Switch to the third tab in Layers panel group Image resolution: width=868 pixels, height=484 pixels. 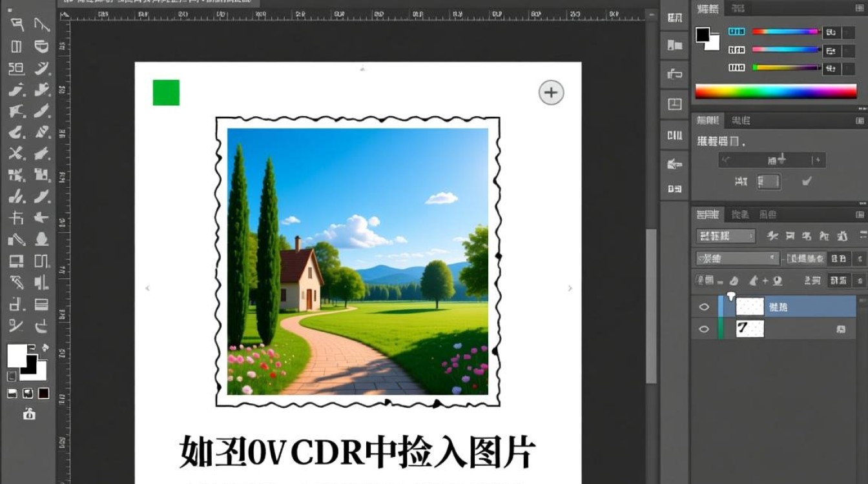[767, 215]
